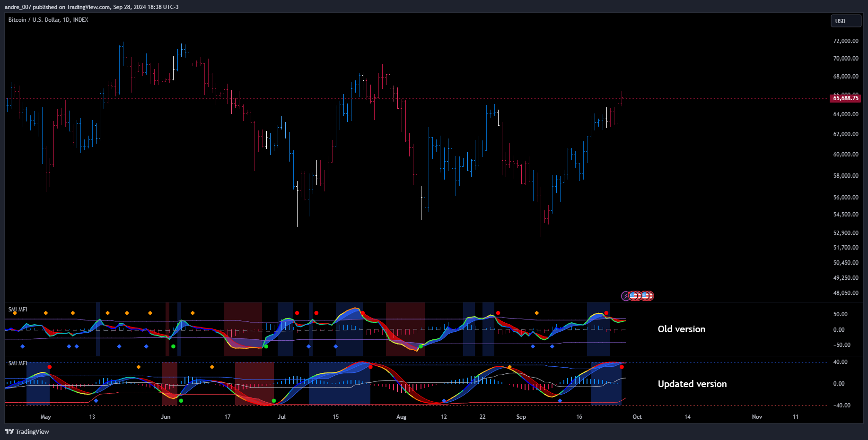
Task: Click the 72,000.00 price axis label
Action: (x=846, y=41)
